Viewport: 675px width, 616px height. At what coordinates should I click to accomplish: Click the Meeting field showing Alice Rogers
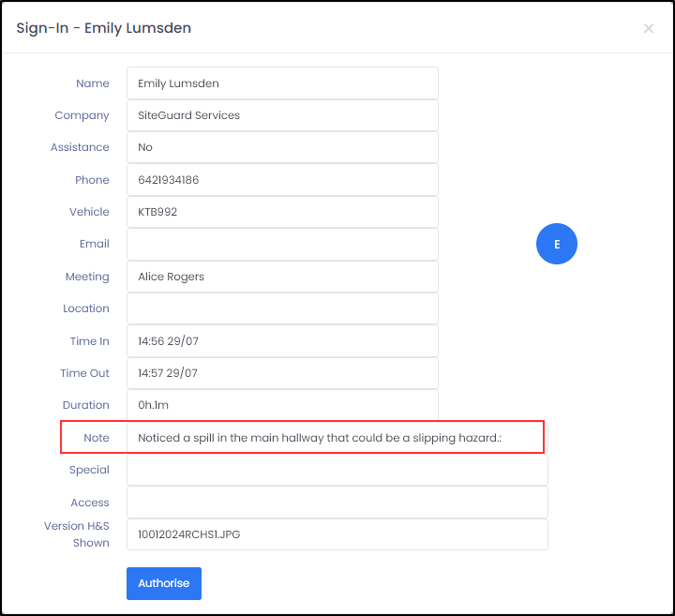(282, 277)
